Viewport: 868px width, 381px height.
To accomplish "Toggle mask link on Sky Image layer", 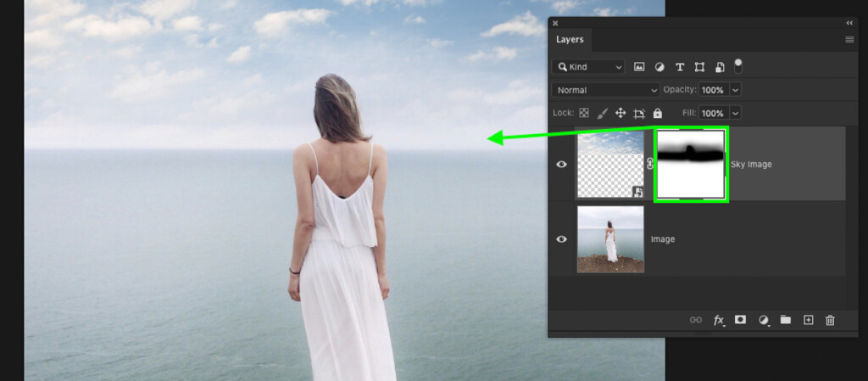I will pyautogui.click(x=650, y=164).
